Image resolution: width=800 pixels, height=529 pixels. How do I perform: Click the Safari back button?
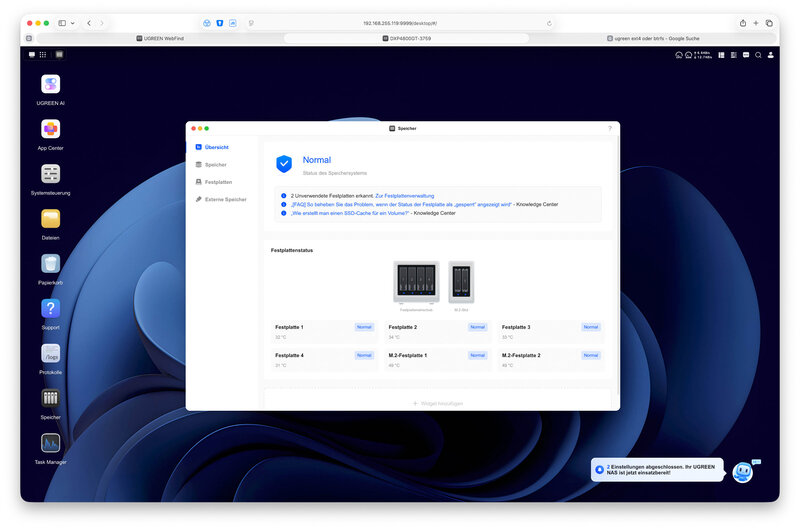(89, 23)
